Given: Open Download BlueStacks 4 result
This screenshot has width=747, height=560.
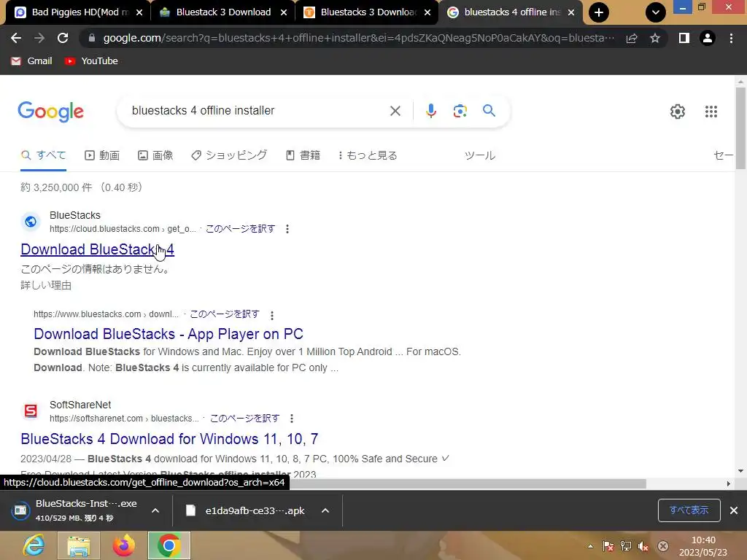Looking at the screenshot, I should pos(97,249).
